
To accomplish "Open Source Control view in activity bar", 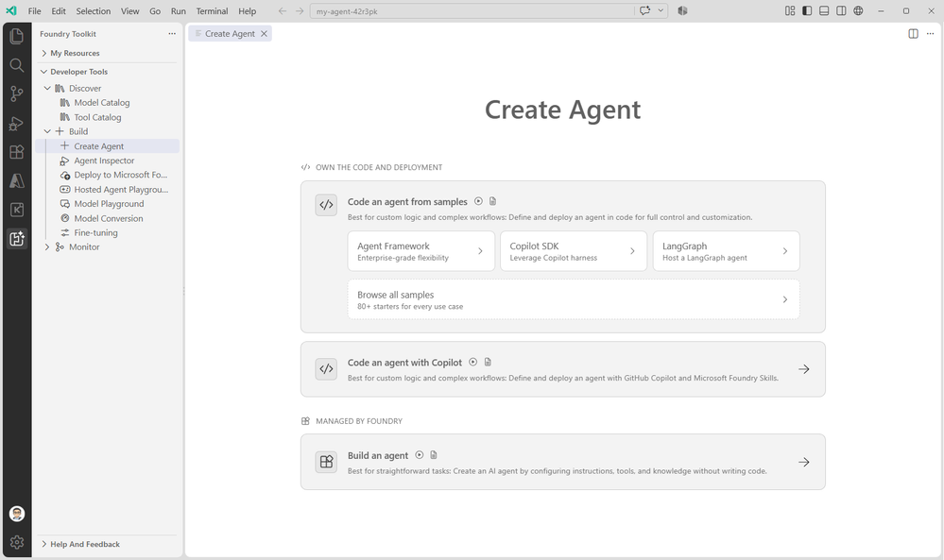I will (17, 93).
